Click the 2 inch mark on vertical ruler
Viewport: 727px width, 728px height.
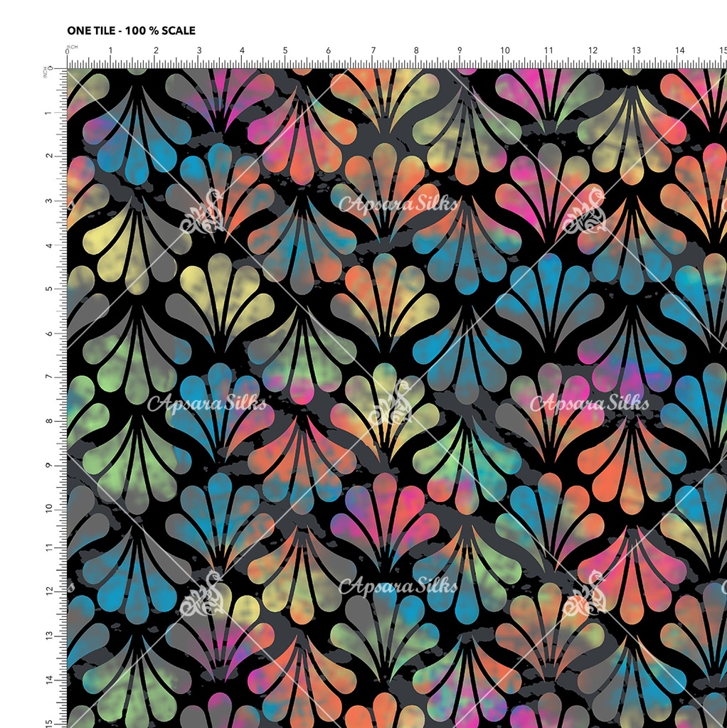[x=49, y=156]
